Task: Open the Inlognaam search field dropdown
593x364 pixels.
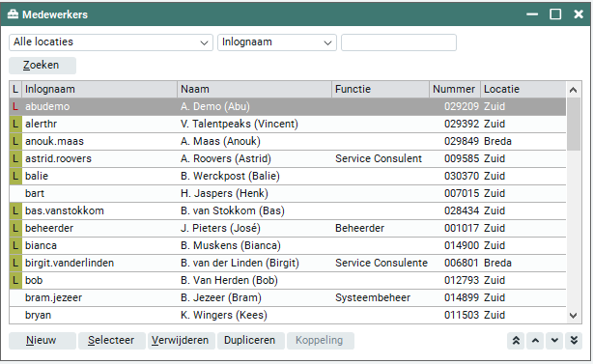Action: tap(277, 42)
